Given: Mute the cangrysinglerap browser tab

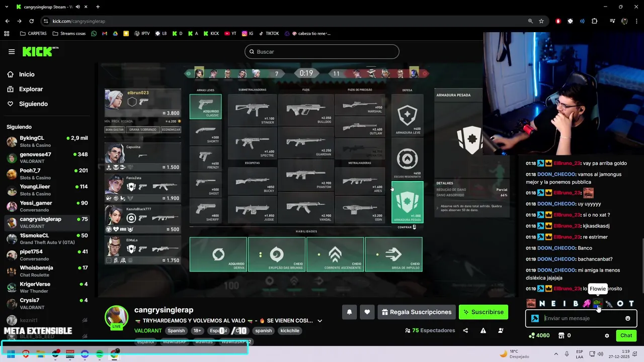Looking at the screenshot, I should pos(77,7).
